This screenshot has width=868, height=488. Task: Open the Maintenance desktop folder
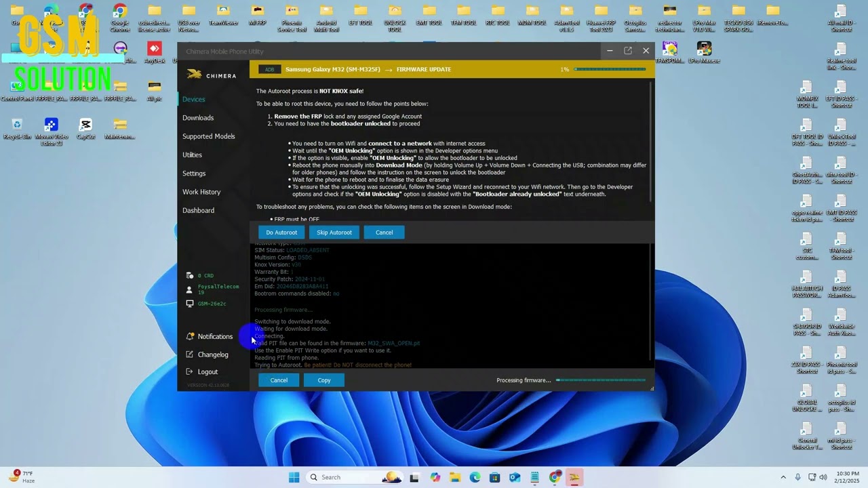[120, 129]
